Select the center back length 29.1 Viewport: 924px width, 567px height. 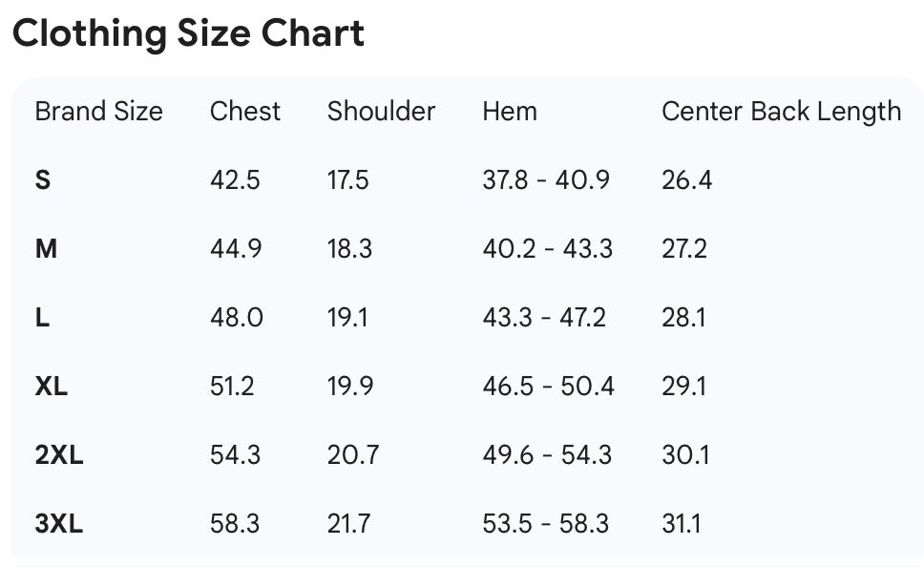[683, 387]
